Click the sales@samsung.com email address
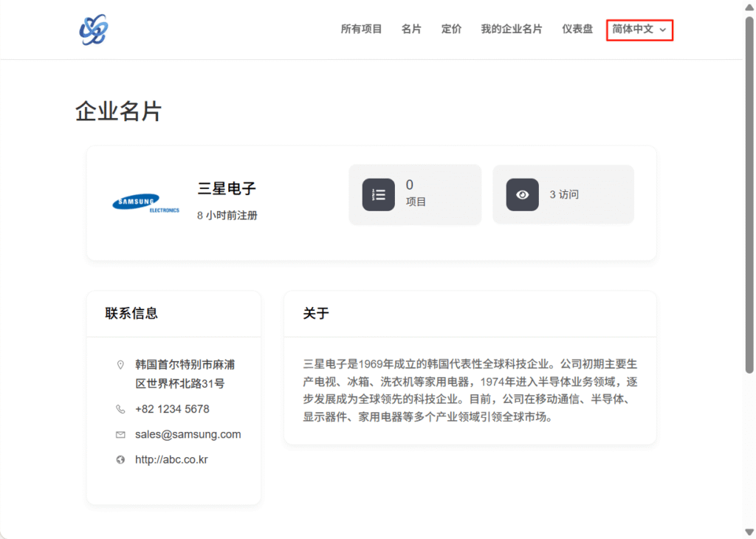The image size is (756, 539). pos(188,435)
